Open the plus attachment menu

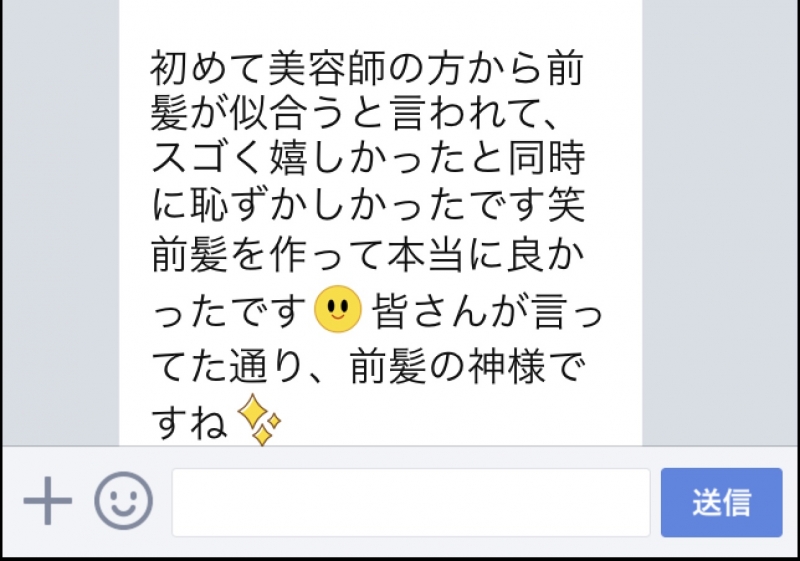(x=47, y=501)
